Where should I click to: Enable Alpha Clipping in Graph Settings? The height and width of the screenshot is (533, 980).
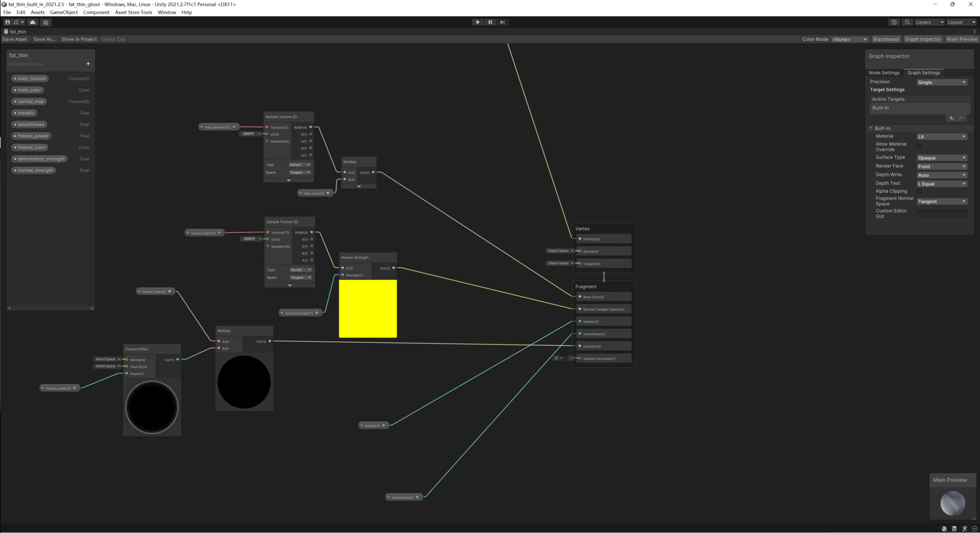920,191
